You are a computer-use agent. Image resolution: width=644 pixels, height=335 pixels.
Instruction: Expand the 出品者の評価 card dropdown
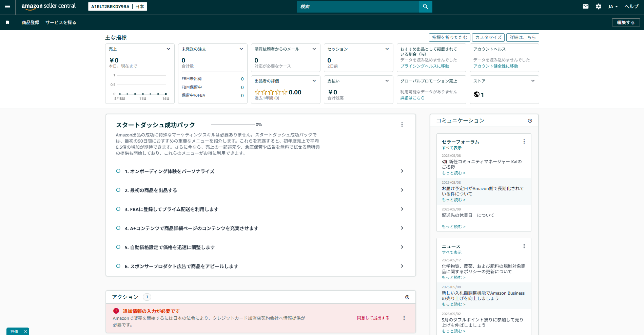click(314, 81)
